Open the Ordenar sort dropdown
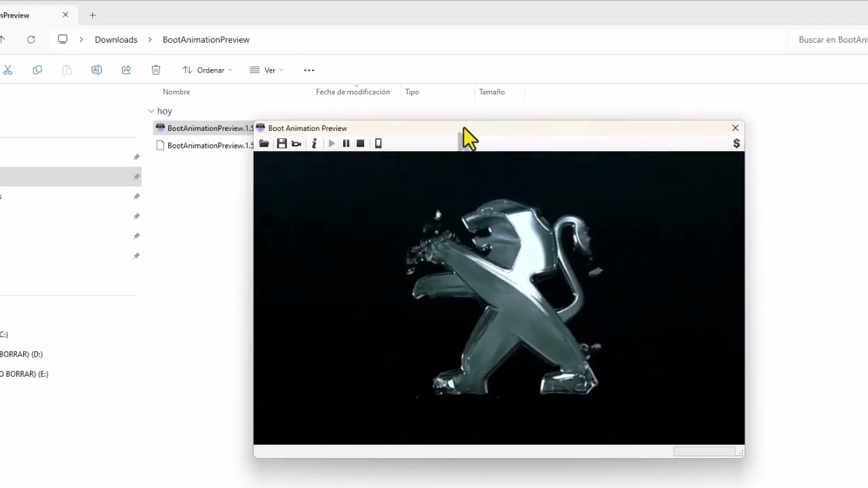This screenshot has width=868, height=488. tap(207, 70)
